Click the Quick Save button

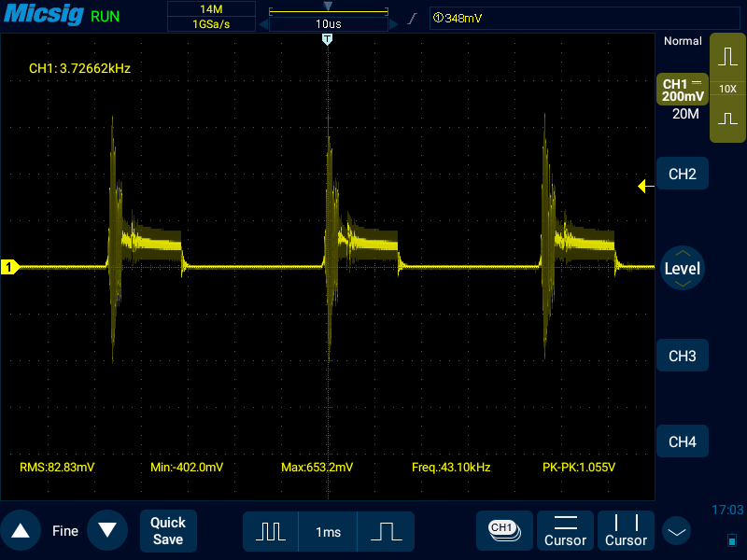(168, 531)
